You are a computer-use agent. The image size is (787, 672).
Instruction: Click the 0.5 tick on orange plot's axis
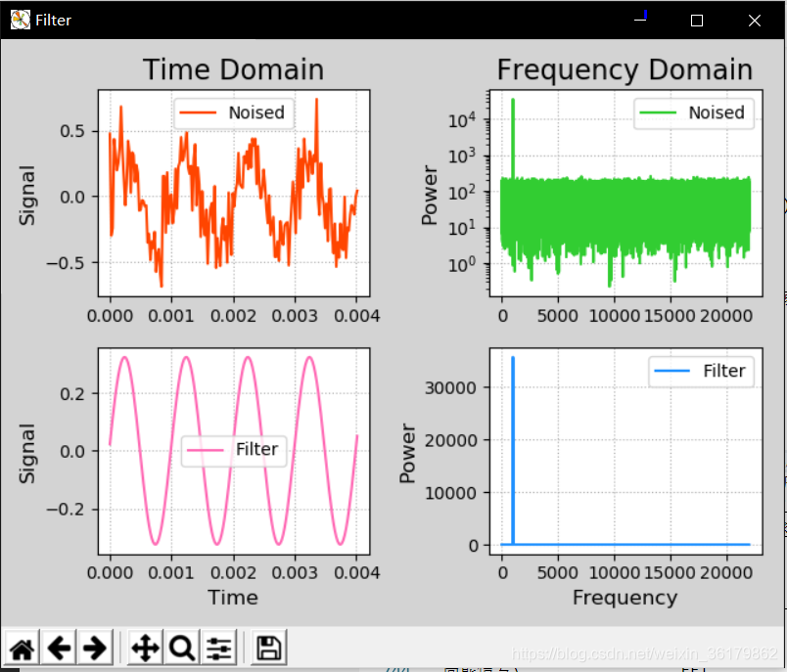72,132
